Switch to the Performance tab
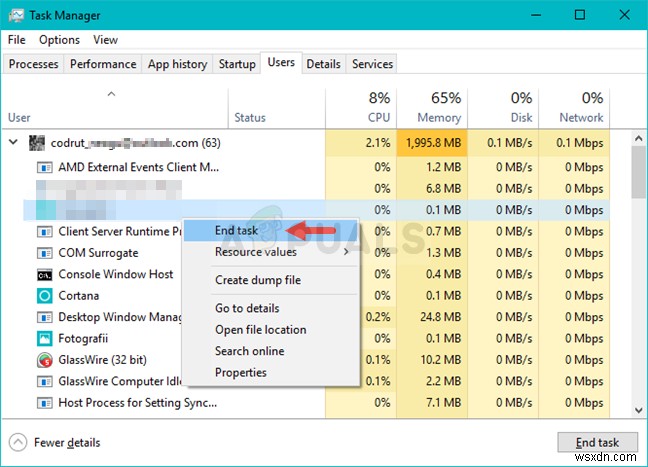Screen dimensions: 648x467 pos(103,64)
